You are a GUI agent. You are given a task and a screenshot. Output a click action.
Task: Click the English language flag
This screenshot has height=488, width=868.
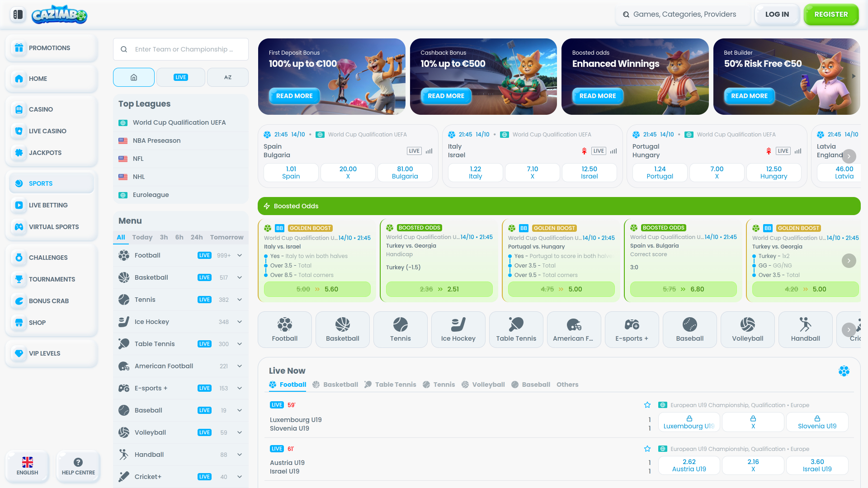(x=27, y=462)
